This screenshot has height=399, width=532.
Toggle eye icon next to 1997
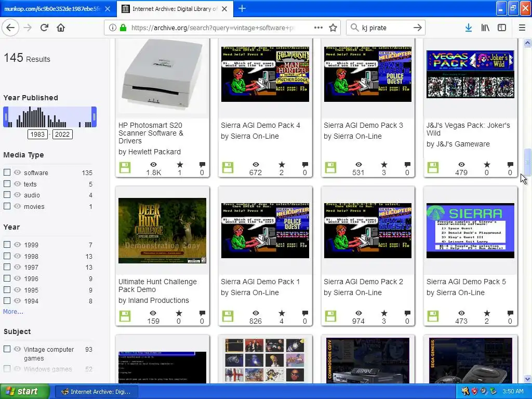[17, 267]
